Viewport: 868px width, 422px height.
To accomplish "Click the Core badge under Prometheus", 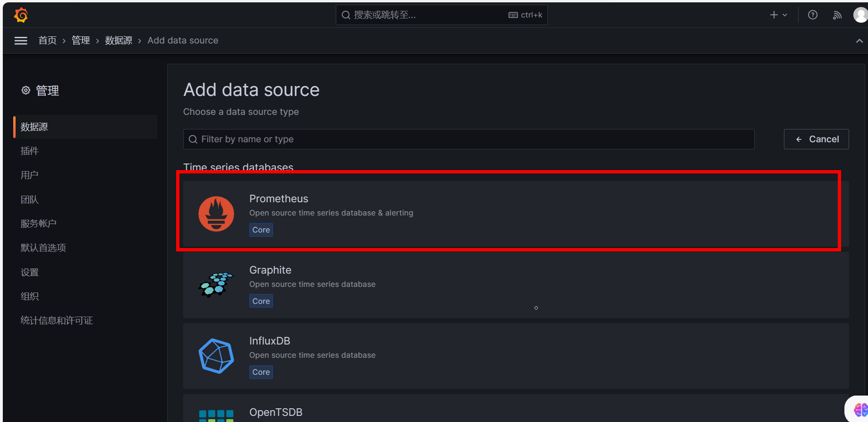I will tap(261, 230).
